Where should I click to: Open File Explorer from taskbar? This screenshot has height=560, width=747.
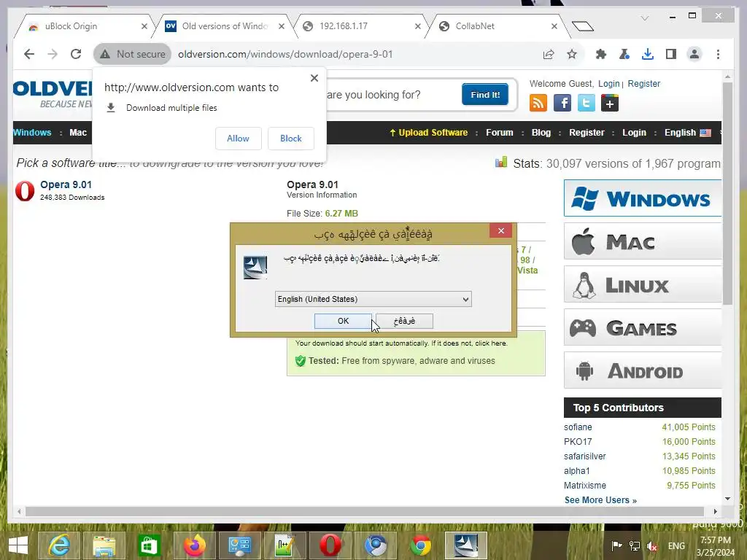point(104,545)
